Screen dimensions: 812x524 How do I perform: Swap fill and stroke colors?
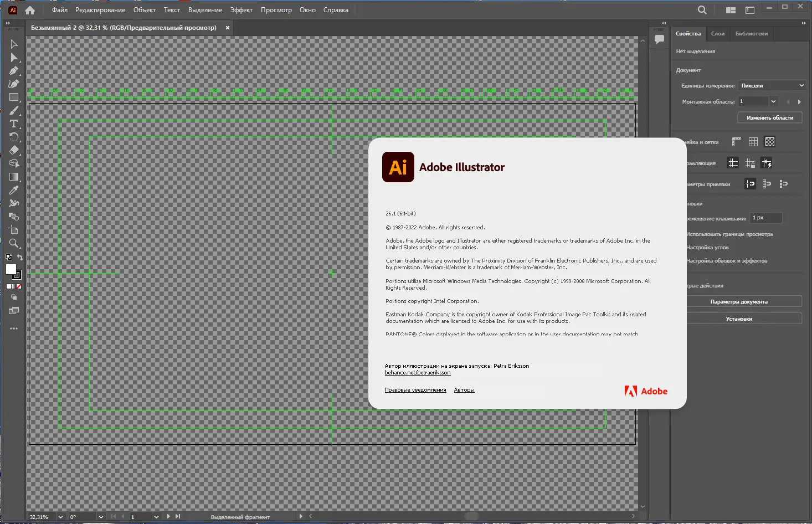pyautogui.click(x=20, y=258)
